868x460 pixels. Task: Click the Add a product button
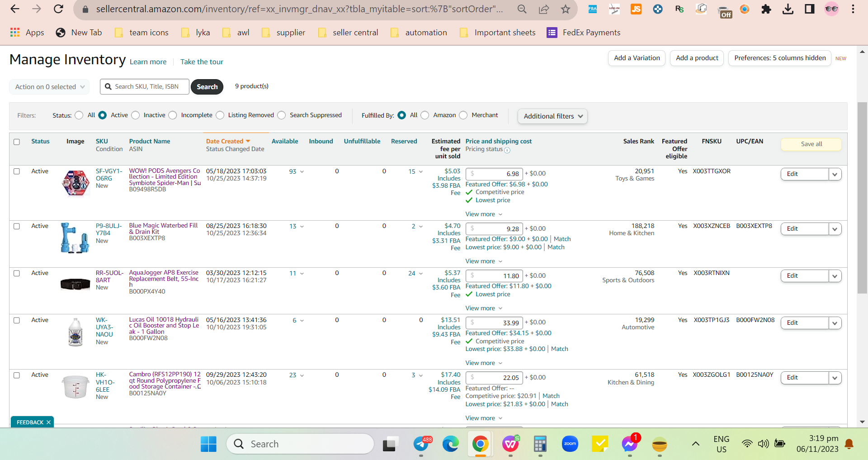(697, 58)
